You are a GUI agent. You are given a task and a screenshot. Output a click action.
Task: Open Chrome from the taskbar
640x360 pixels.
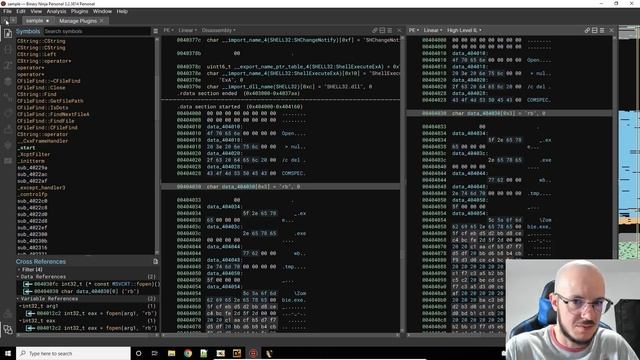(x=188, y=353)
